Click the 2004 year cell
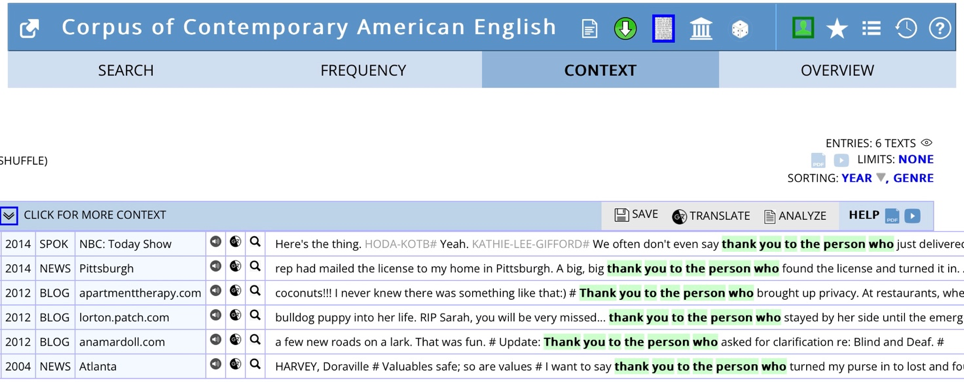The width and height of the screenshot is (964, 382). (18, 366)
